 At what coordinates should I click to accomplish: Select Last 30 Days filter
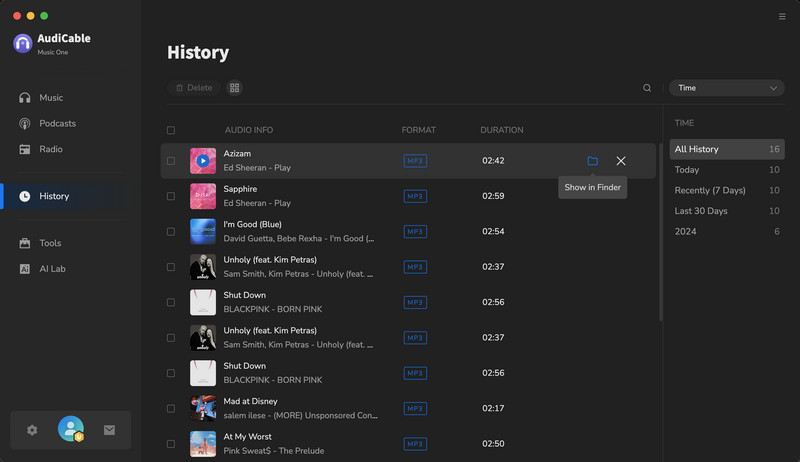coord(727,211)
